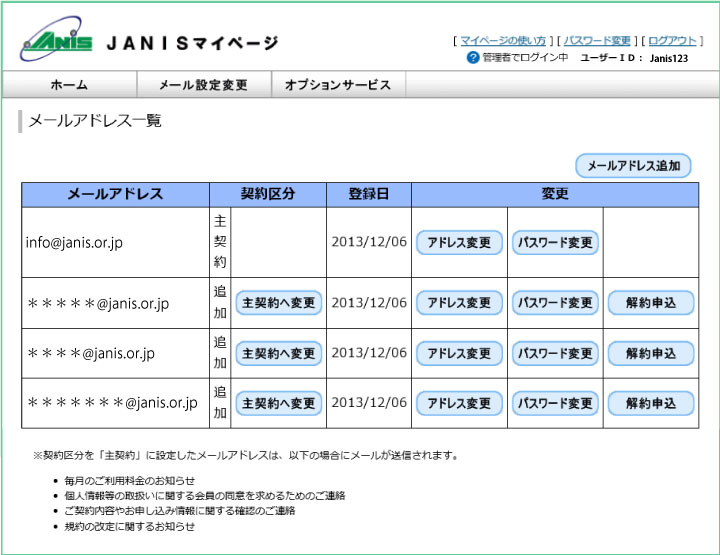The image size is (720, 555).
Task: Click アドレス変更 for info@janis.or.jp
Action: pos(459,243)
